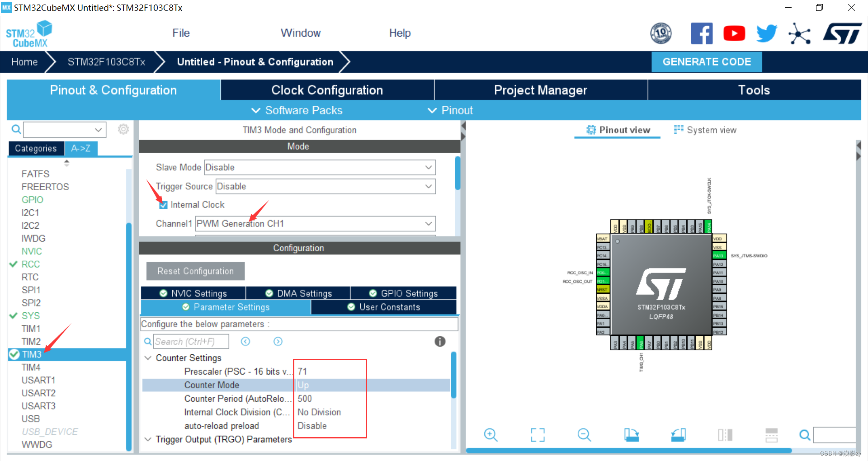Open the Channel1 PWM Generation dropdown
868x461 pixels.
click(x=315, y=224)
